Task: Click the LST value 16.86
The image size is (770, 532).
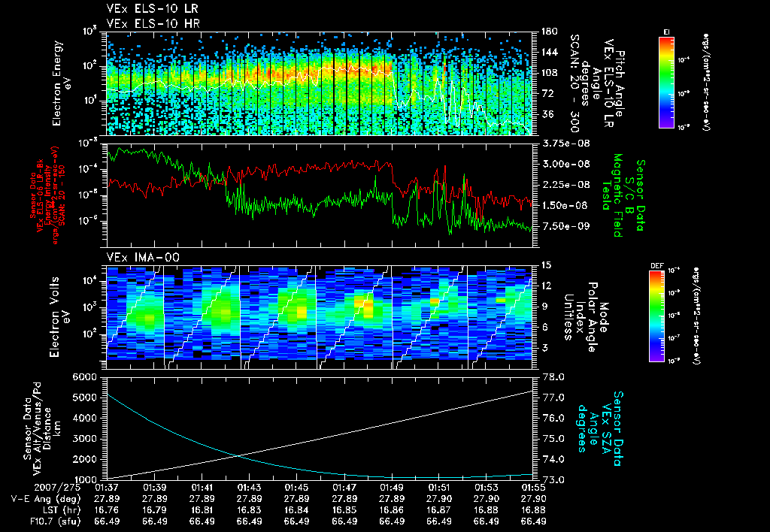Action: 392,510
